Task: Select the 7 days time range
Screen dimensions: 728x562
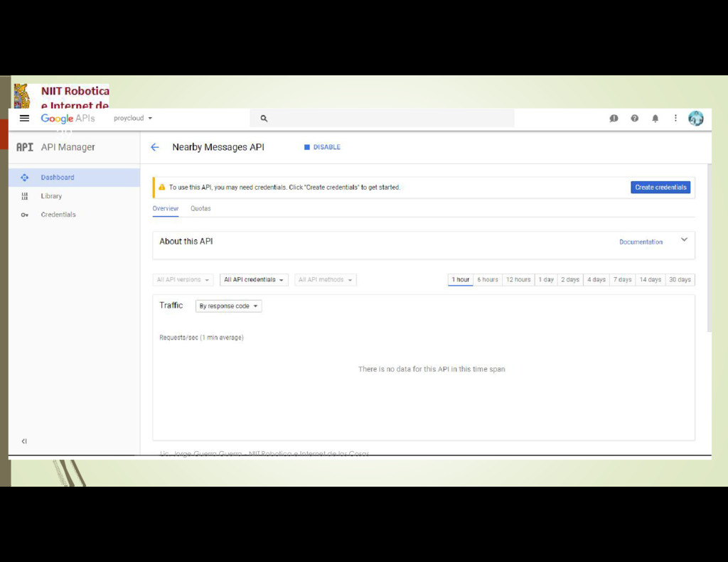Action: [x=623, y=280]
